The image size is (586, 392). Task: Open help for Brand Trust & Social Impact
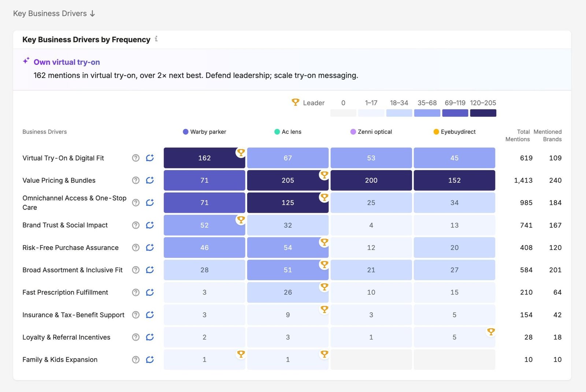click(136, 225)
